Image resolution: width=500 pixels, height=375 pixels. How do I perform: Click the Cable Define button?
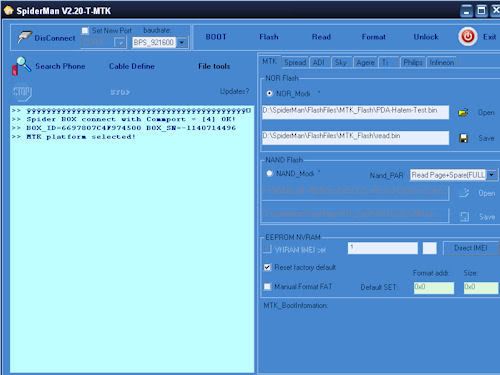click(132, 66)
